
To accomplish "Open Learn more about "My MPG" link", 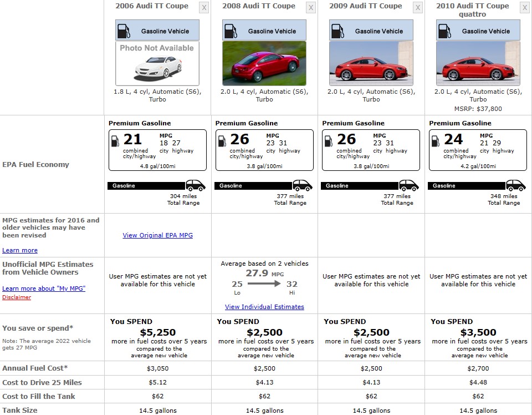I will [x=44, y=289].
